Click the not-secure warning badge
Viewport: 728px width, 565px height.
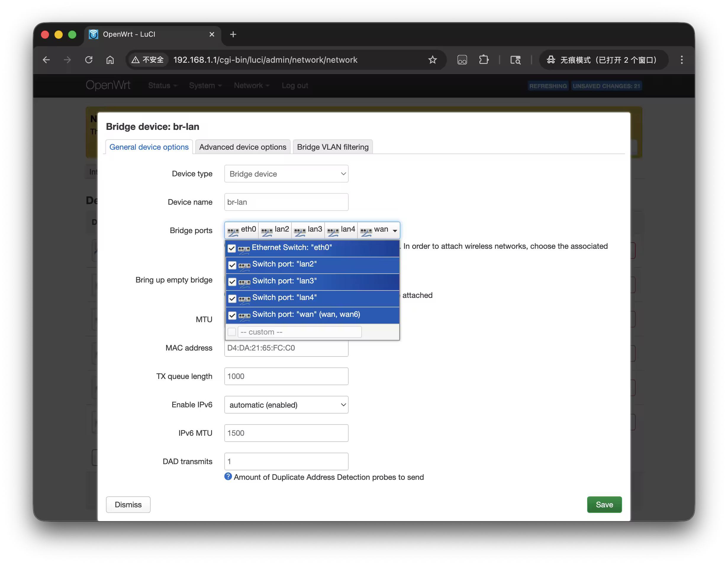(148, 60)
